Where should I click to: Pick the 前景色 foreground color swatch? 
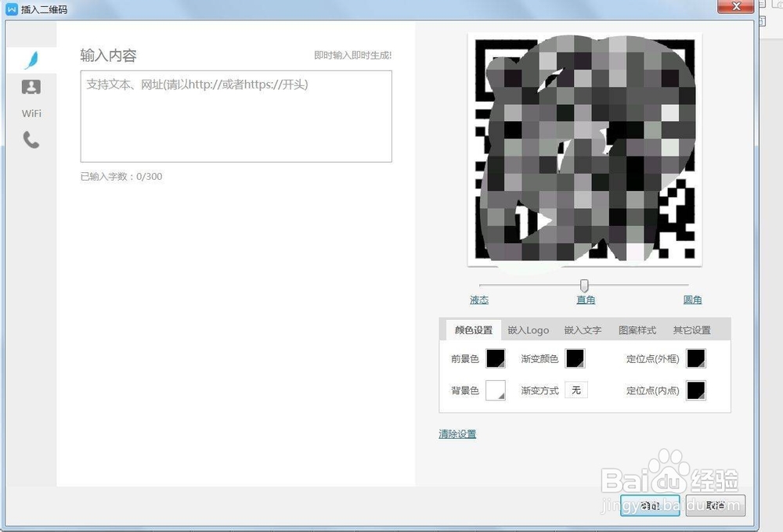496,358
